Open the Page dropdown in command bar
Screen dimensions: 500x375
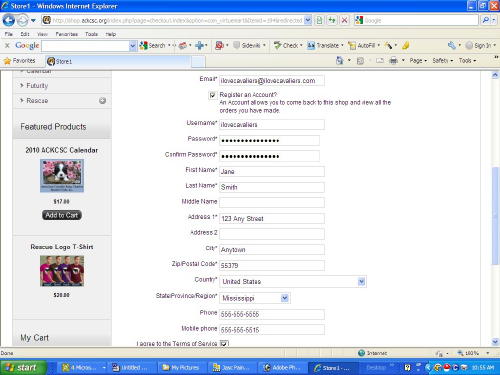[x=418, y=61]
